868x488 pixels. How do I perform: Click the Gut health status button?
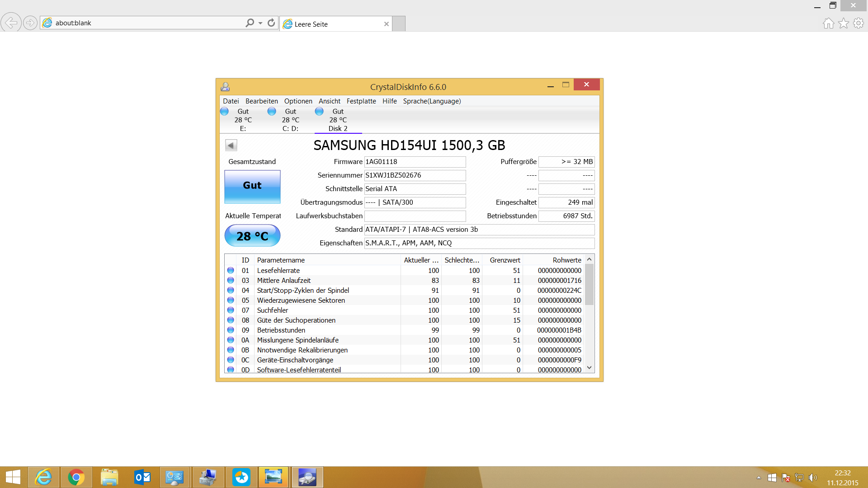coord(252,186)
